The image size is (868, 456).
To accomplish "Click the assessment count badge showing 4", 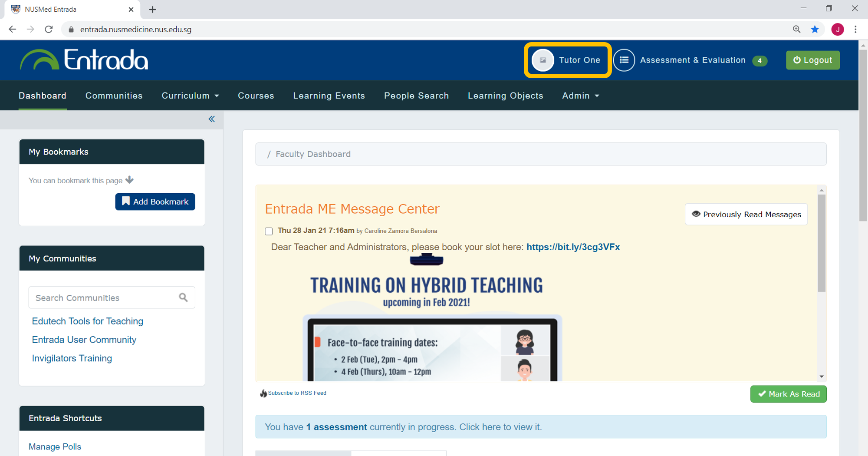I will pos(759,61).
